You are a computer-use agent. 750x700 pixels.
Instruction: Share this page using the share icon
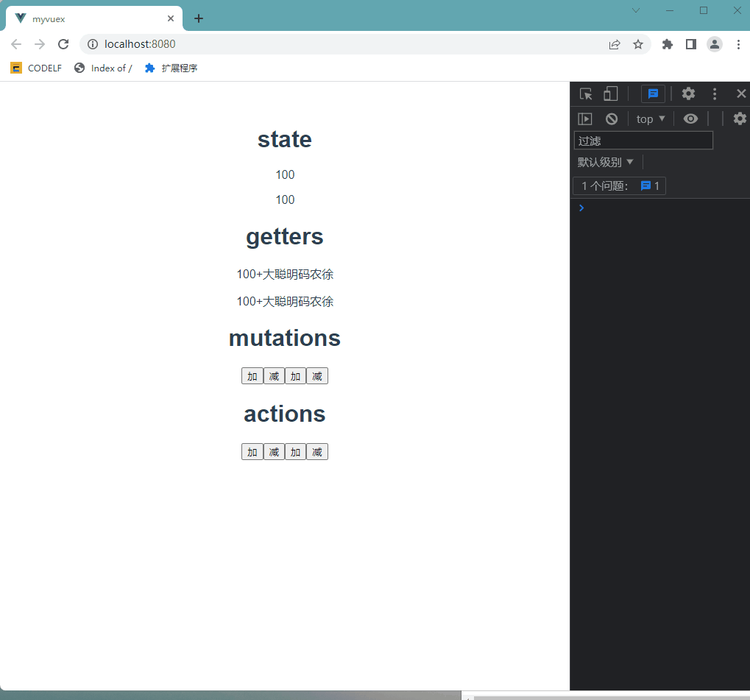(615, 44)
